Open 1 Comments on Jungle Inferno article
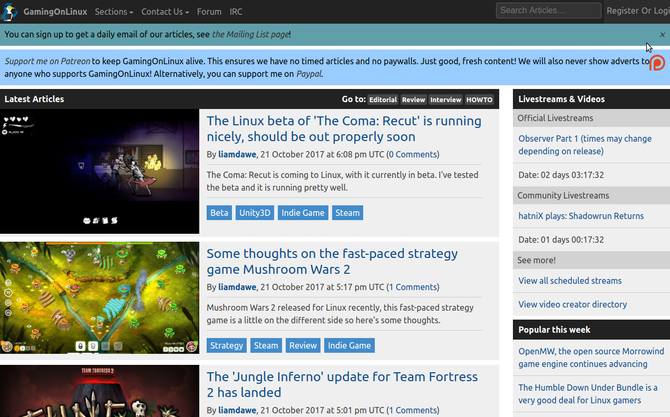The width and height of the screenshot is (670, 417). click(413, 410)
